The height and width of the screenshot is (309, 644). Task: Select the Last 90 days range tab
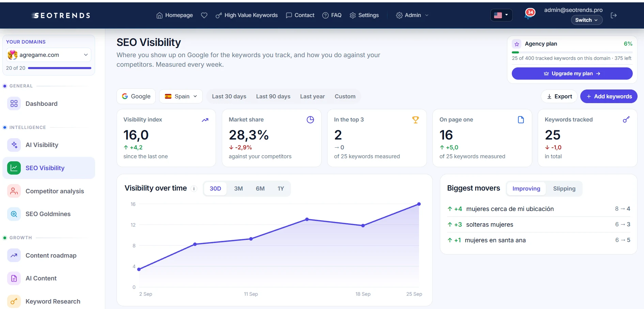coord(273,96)
